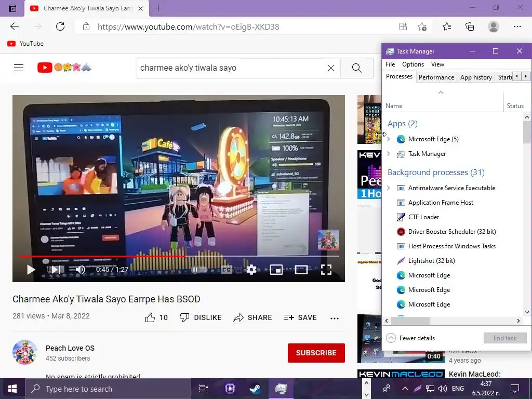Viewport: 532px width, 399px height.
Task: Open Edge profile avatar
Action: pyautogui.click(x=494, y=26)
